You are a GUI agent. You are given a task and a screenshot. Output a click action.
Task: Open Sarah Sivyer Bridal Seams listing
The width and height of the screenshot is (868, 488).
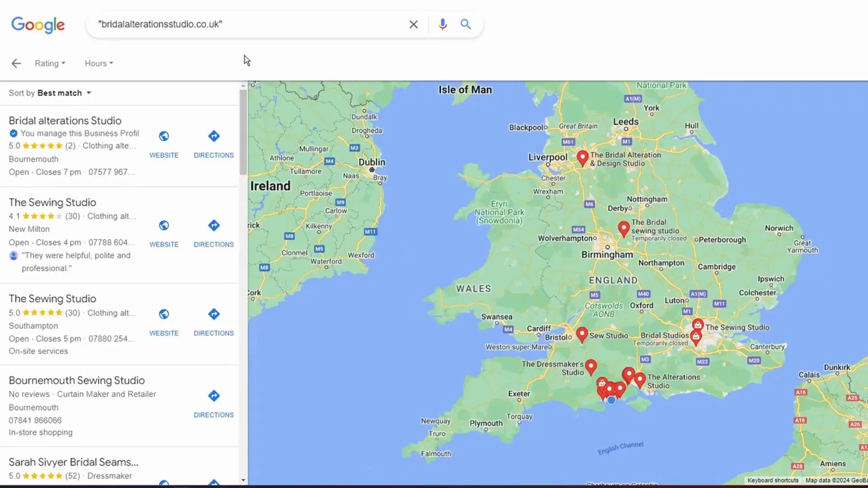coord(74,462)
